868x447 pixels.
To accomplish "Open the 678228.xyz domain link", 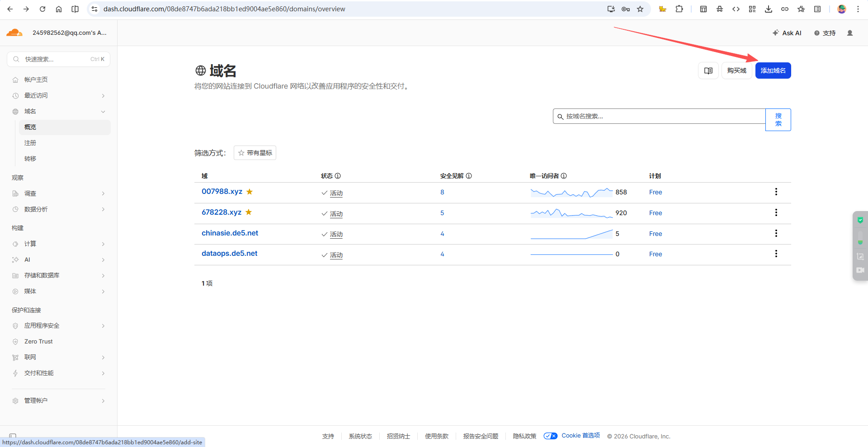I will pyautogui.click(x=222, y=212).
